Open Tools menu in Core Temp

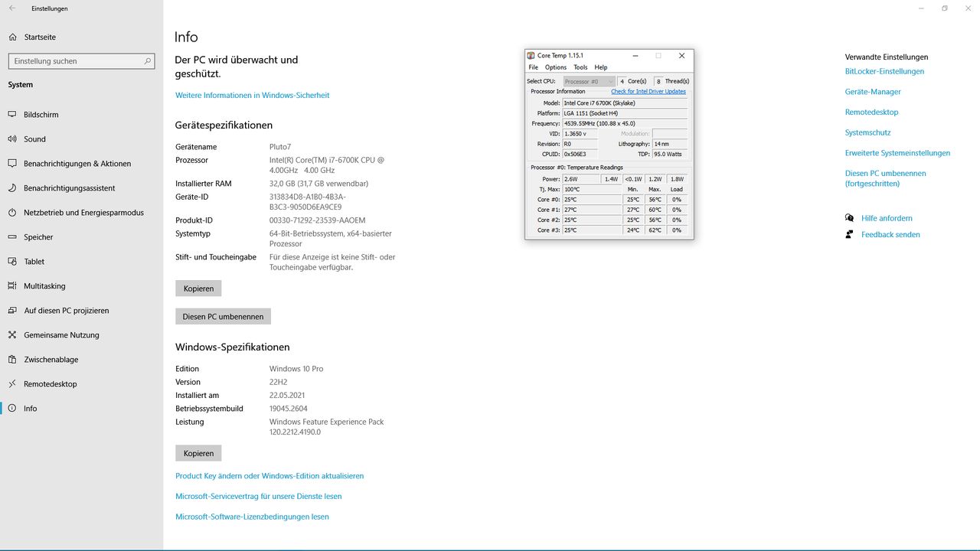(x=580, y=67)
